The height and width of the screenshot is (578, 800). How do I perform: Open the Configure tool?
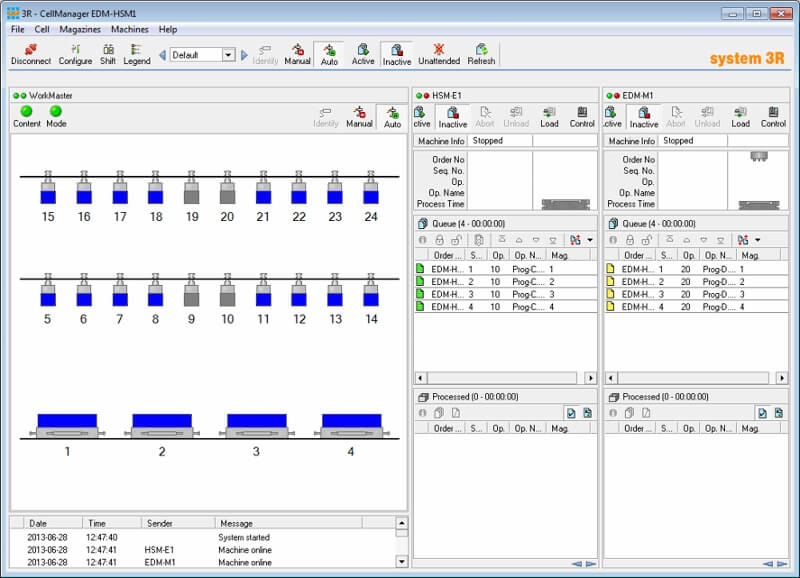75,54
